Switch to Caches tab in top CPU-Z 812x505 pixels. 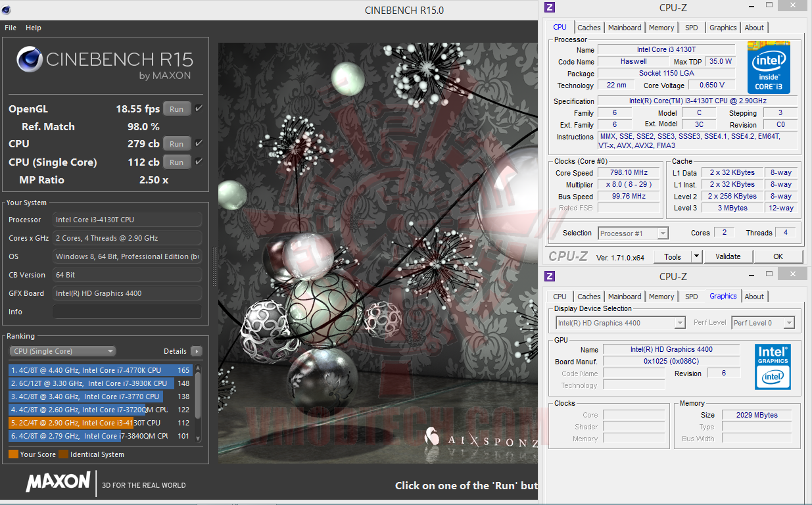(x=589, y=28)
